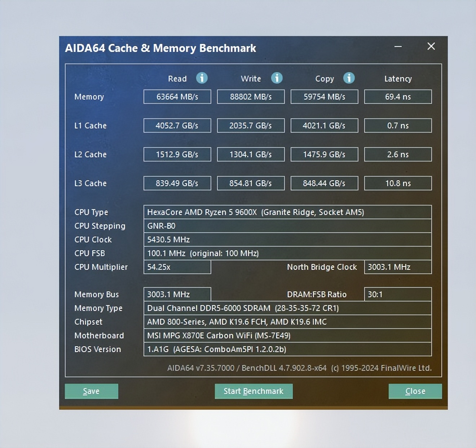Click North Bridge Clock field 3003.1 MHz
This screenshot has height=448, width=476.
coord(398,267)
